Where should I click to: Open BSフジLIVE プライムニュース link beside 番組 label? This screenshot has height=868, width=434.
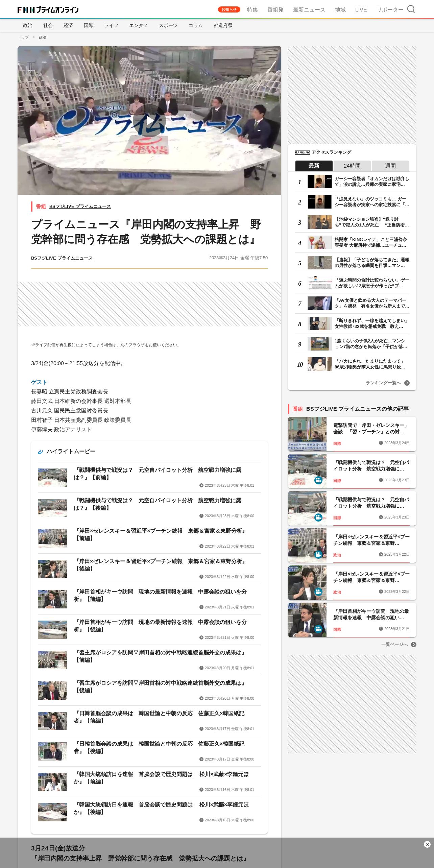(x=80, y=206)
